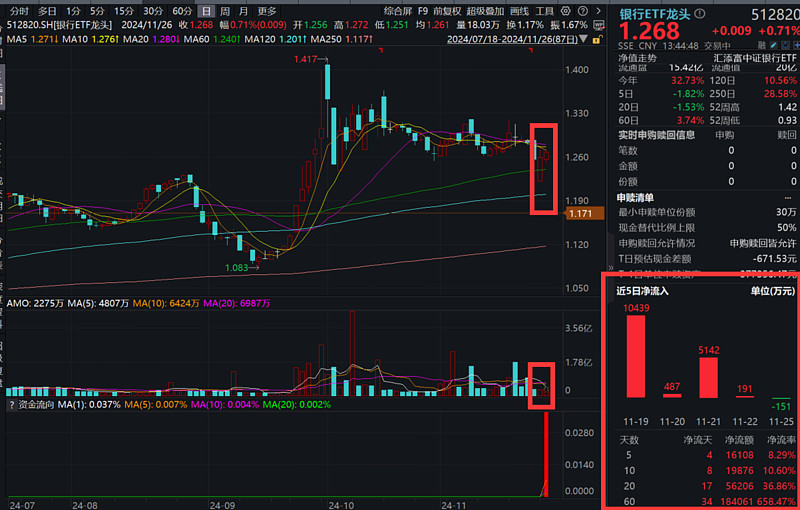The height and width of the screenshot is (510, 800).
Task: Collapse side panel with double-arrow handle
Action: [x=610, y=268]
